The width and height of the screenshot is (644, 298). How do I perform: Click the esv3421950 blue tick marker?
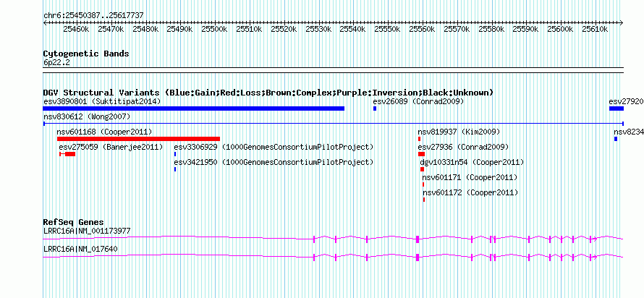coord(175,169)
